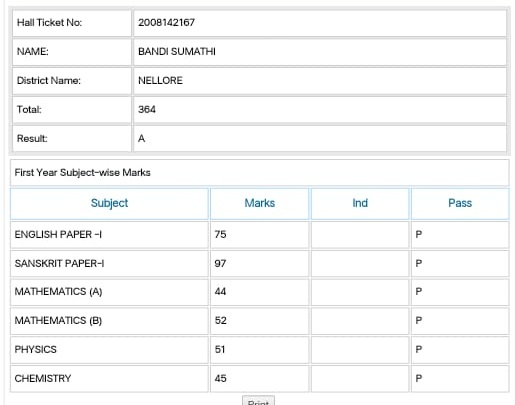
Task: Click the Subject column header
Action: (109, 203)
